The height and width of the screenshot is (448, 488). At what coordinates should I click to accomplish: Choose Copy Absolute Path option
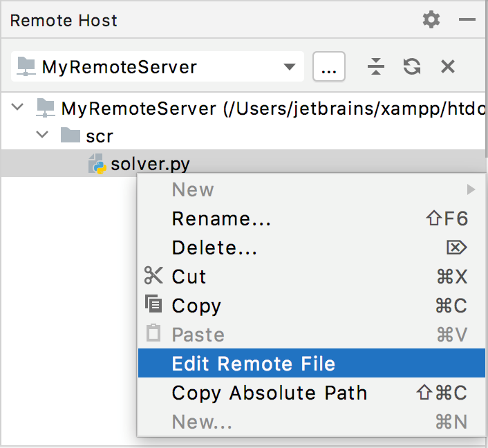click(x=270, y=393)
